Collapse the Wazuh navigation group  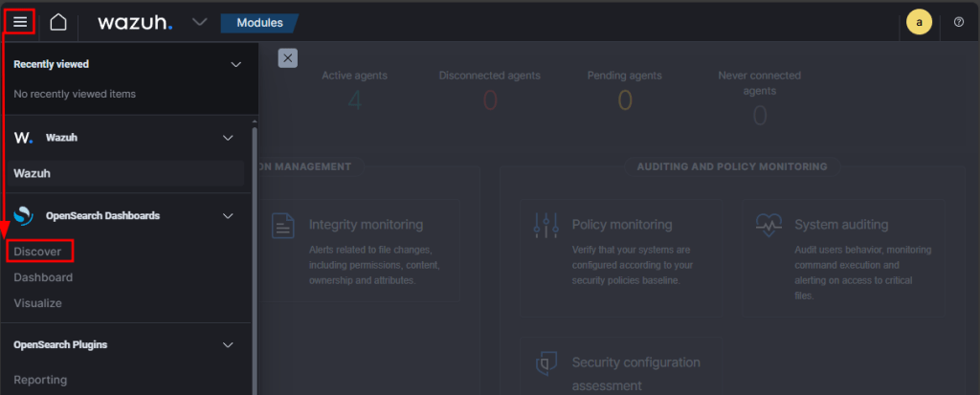point(228,138)
